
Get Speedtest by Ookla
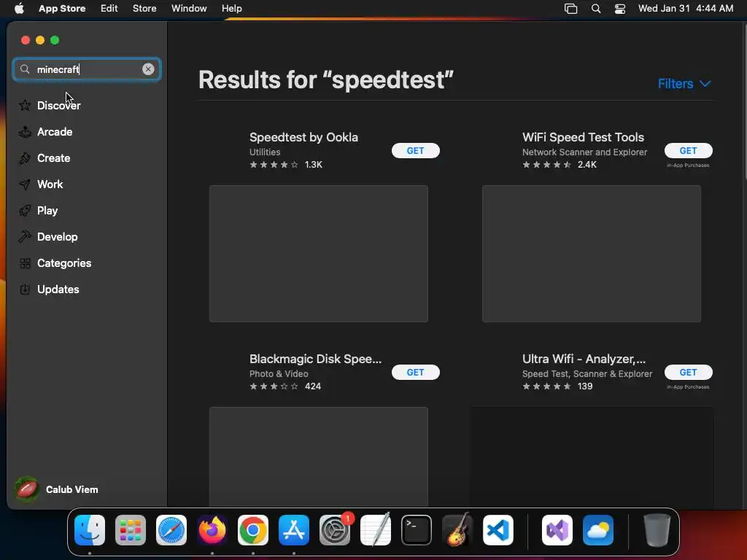[415, 150]
